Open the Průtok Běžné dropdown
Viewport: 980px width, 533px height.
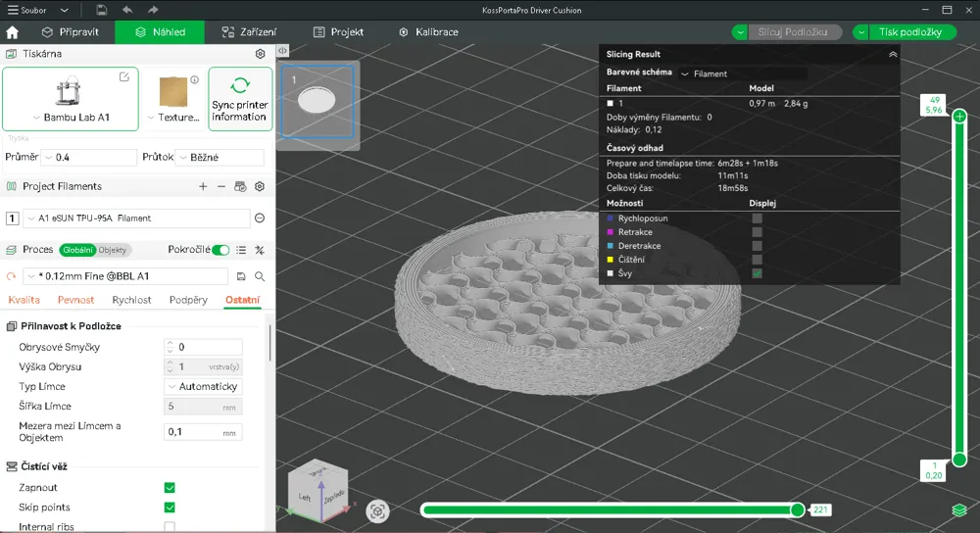click(x=220, y=158)
